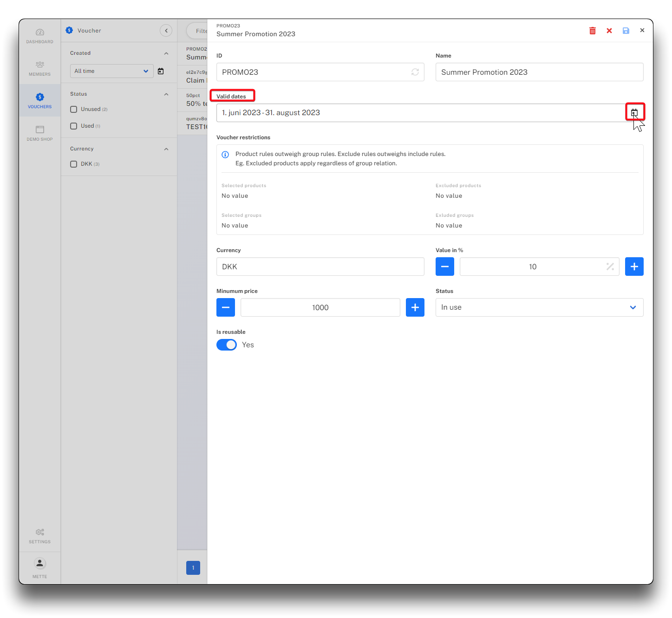Open the All time dropdown

(111, 71)
